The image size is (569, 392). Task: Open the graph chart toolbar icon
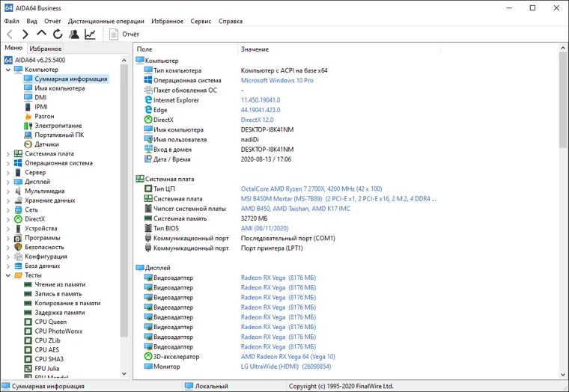pos(90,34)
